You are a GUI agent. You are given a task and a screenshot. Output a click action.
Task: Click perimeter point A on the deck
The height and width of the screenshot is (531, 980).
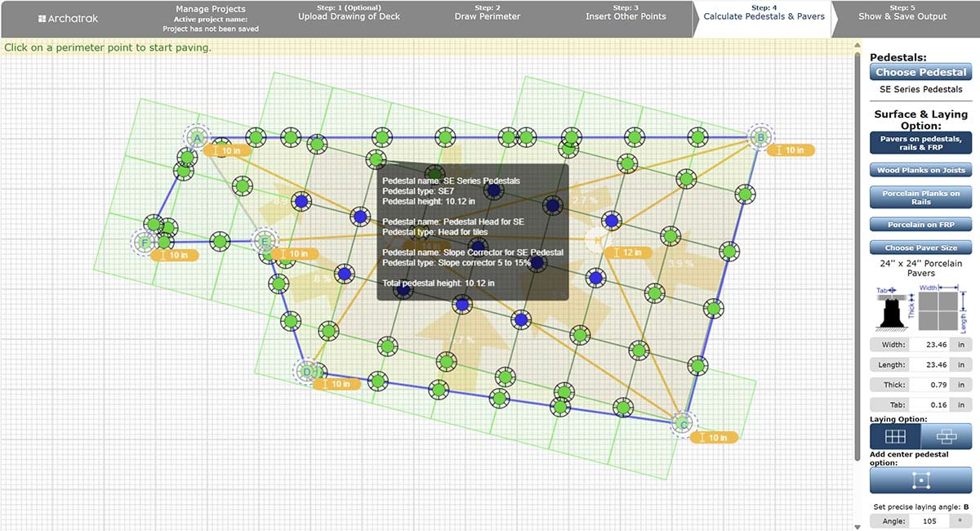(x=197, y=139)
